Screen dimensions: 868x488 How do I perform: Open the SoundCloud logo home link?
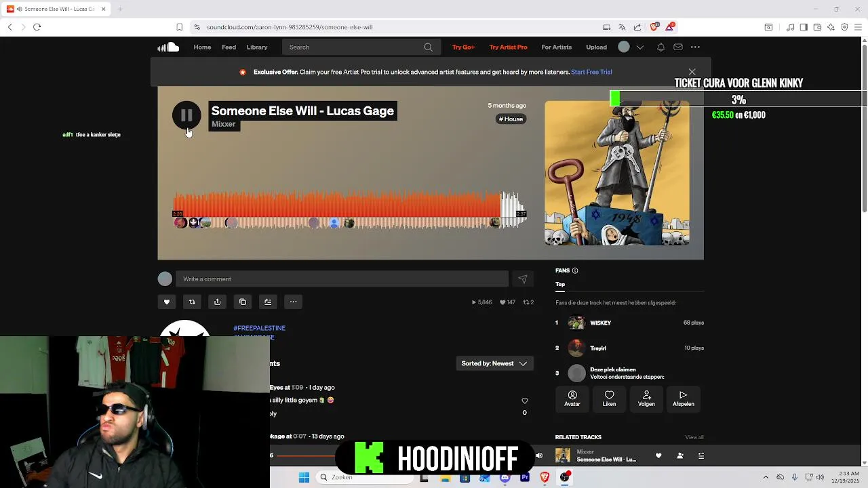[x=168, y=47]
